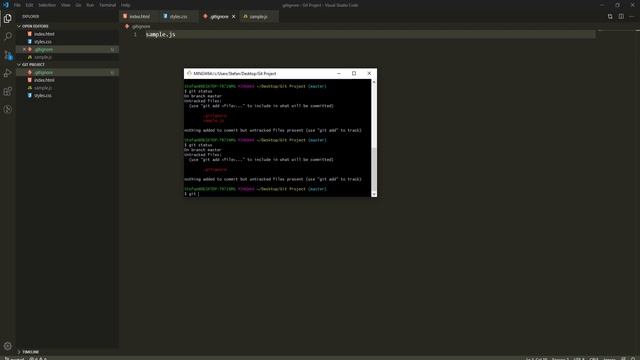Open the Source Control view
640x360 pixels.
(7, 55)
